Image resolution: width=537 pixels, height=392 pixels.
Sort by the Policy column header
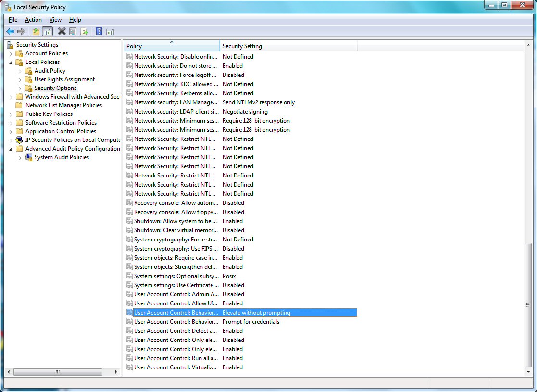click(x=172, y=46)
